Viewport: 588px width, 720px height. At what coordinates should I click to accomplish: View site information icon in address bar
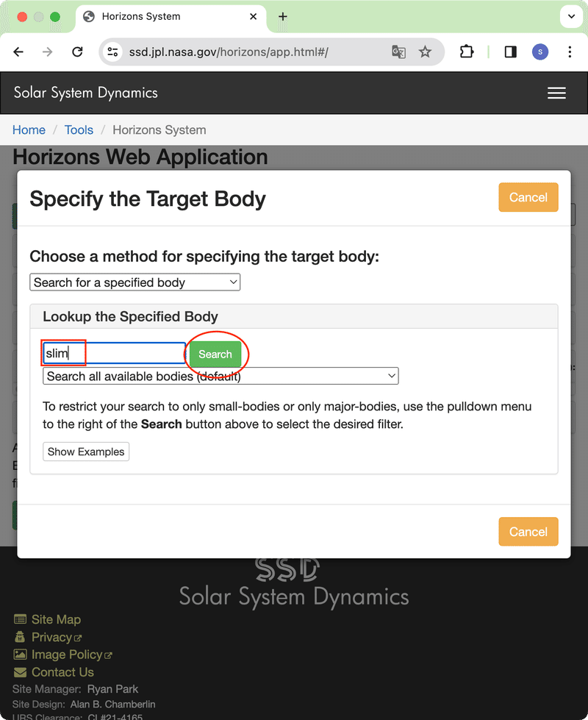tap(112, 51)
